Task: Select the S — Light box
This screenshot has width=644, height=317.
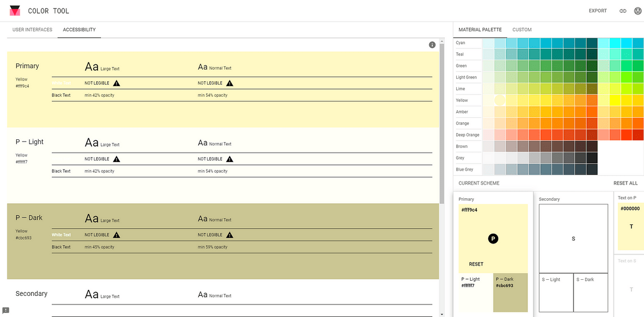Action: (x=556, y=293)
